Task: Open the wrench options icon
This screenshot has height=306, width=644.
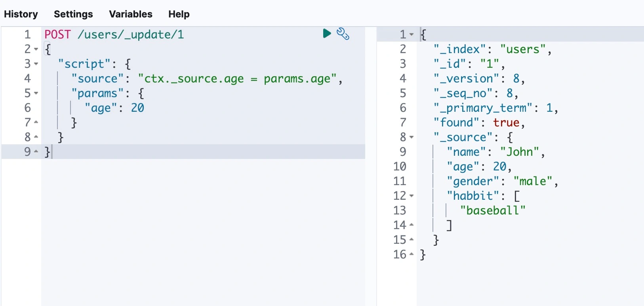Action: coord(343,34)
